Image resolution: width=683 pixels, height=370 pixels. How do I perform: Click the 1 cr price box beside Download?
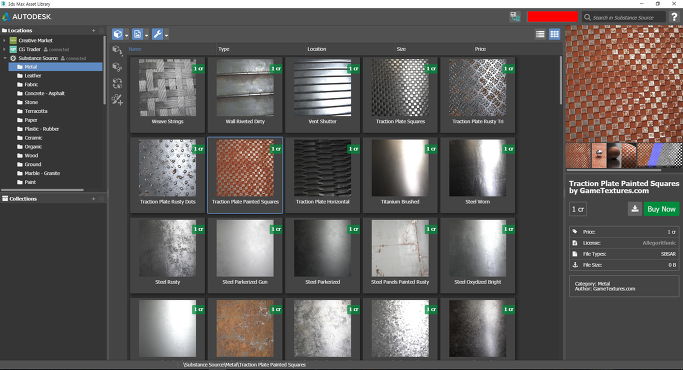(x=578, y=209)
